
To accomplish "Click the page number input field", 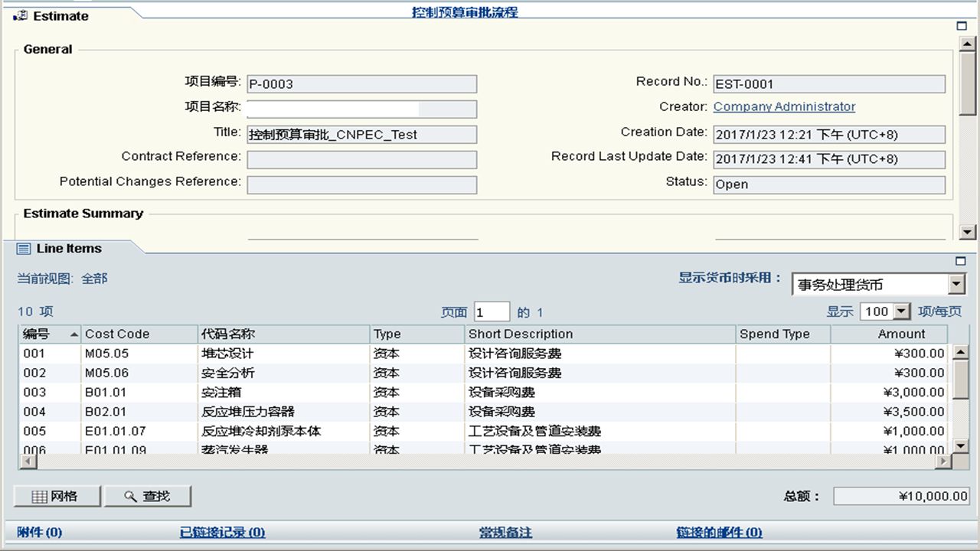I will coord(492,312).
